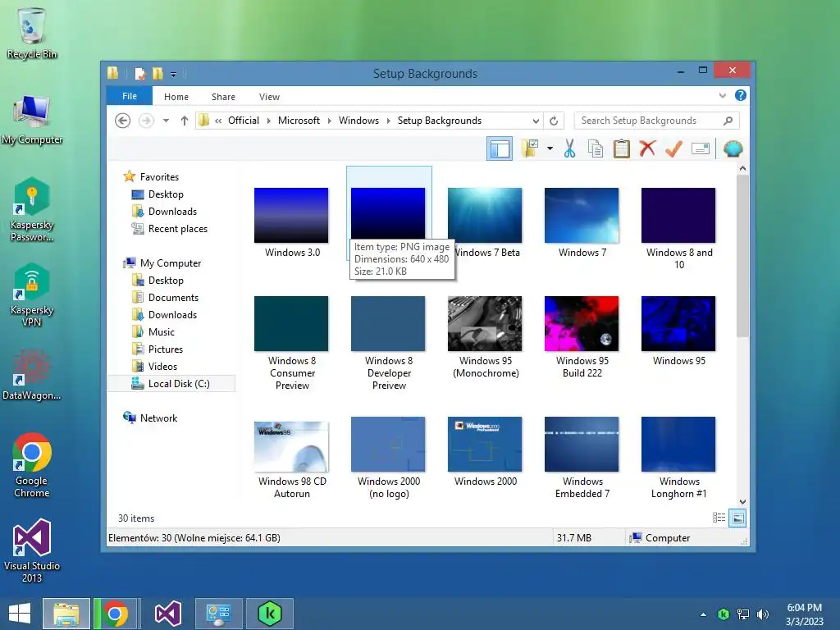Go back with the Back arrow
This screenshot has height=630, width=840.
click(x=123, y=121)
